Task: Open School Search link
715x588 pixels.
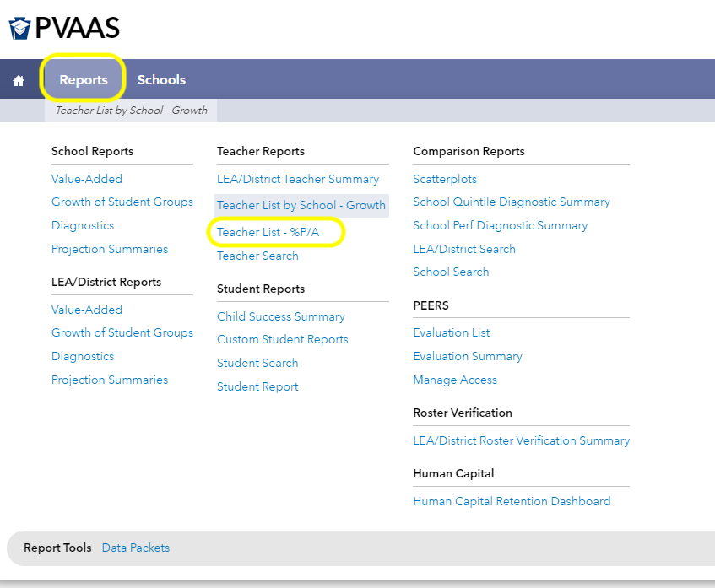Action: click(x=451, y=272)
